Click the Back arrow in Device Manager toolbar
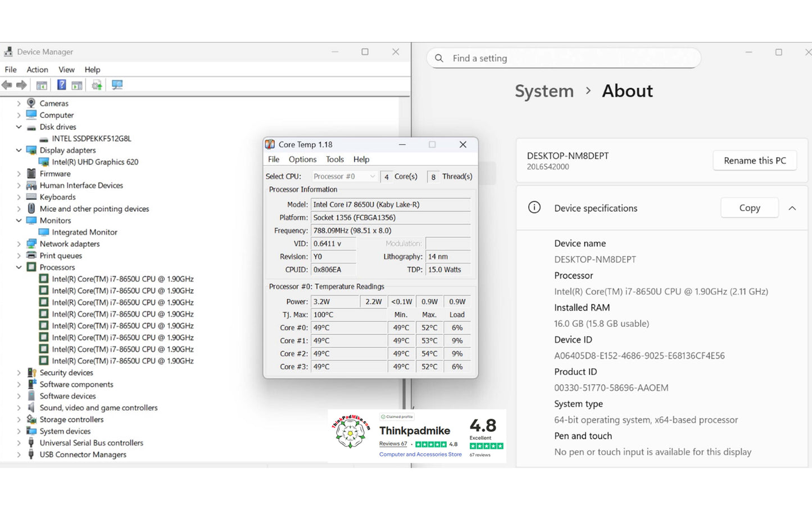 click(x=7, y=85)
